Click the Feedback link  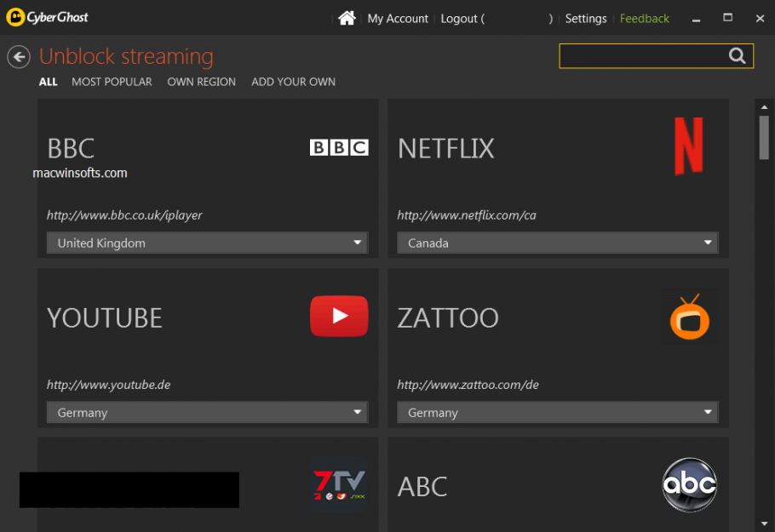(x=645, y=19)
